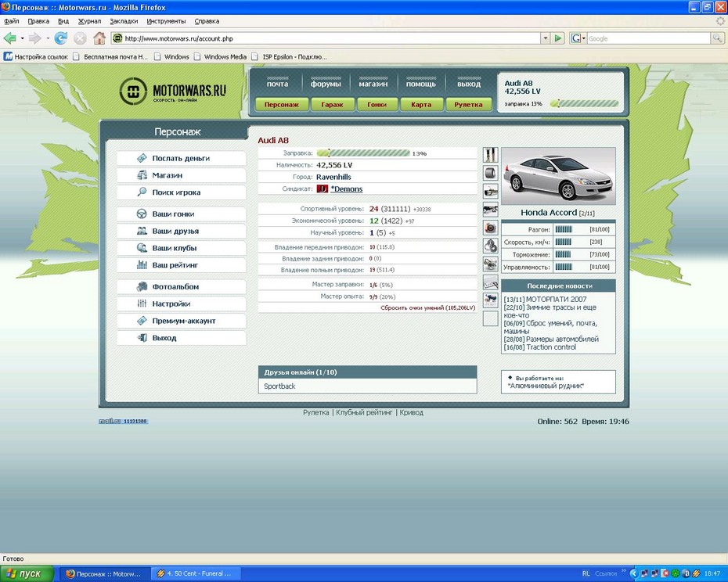Click the *Demons syndicate link

(x=347, y=189)
